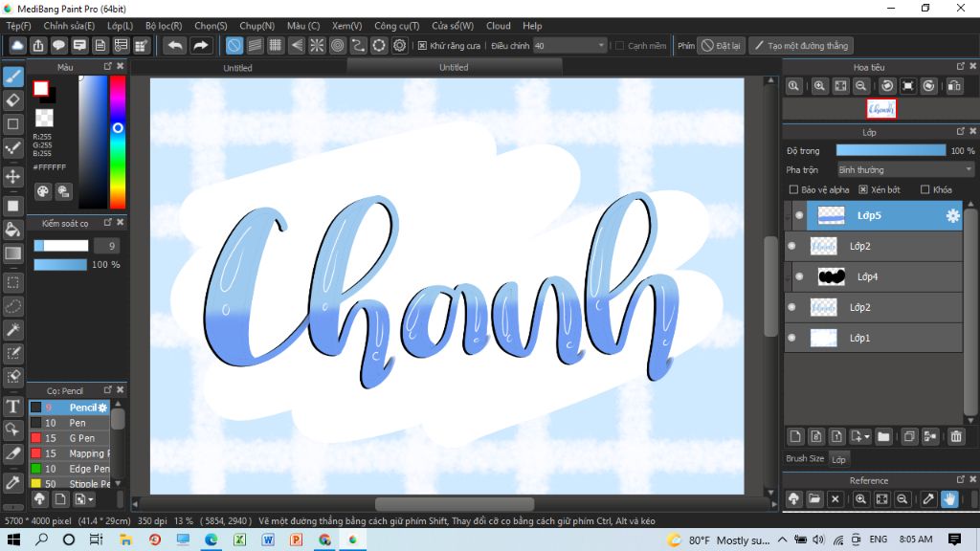Zoom in within the Navigator panel

coord(819,86)
